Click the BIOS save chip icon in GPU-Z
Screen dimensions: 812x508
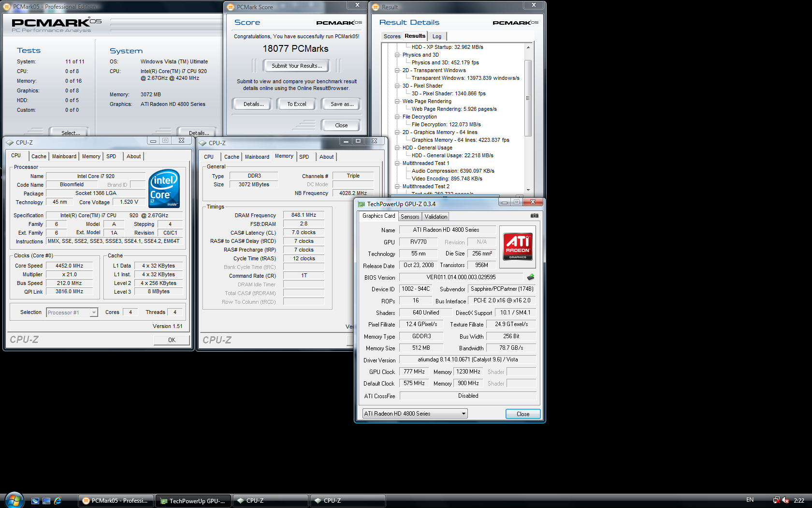(531, 277)
